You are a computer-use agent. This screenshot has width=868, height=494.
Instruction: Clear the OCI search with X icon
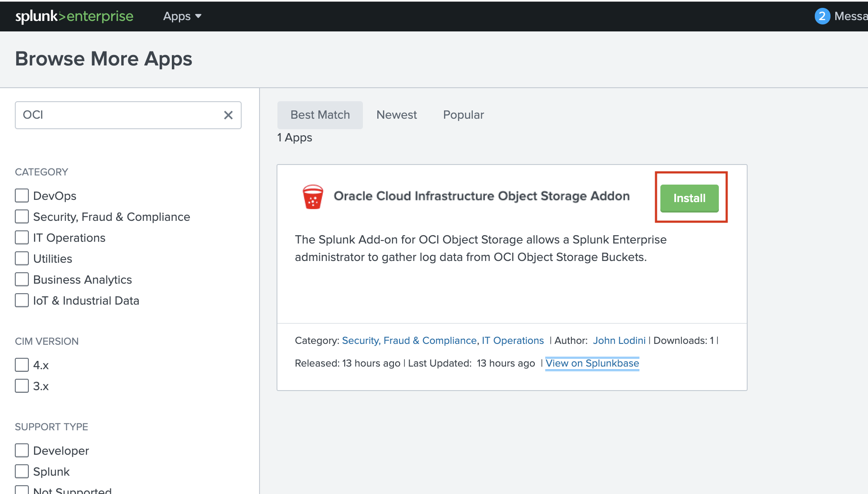pos(228,115)
